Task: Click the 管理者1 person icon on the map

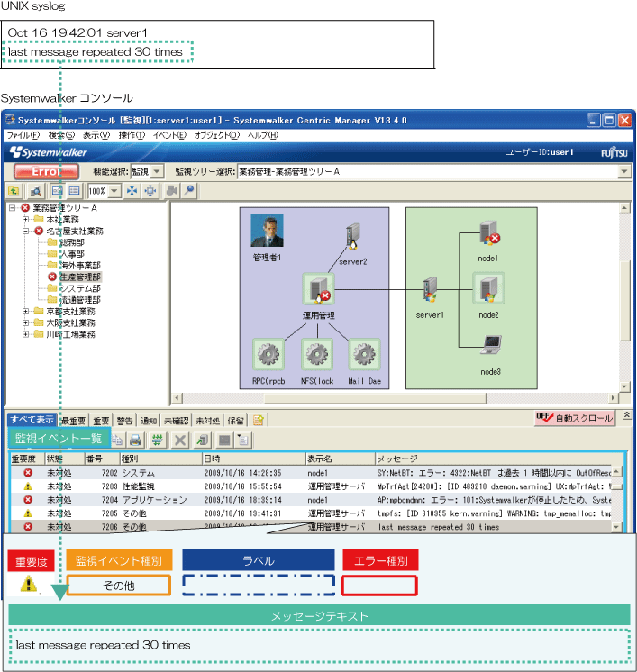Action: pyautogui.click(x=267, y=231)
